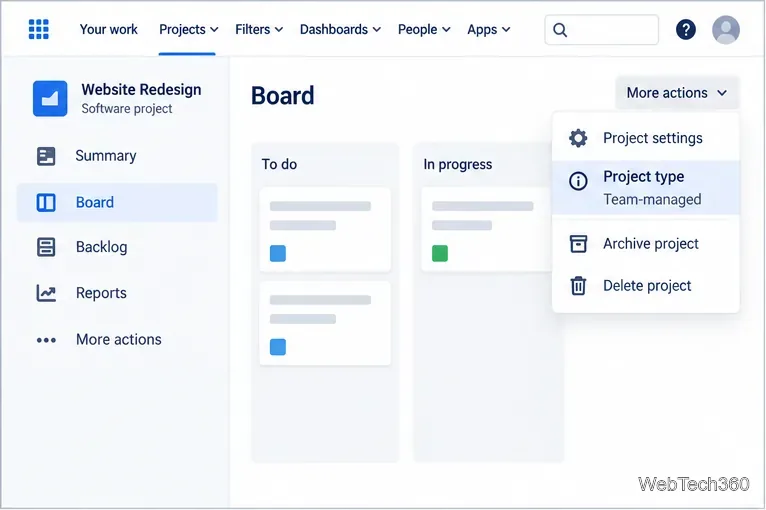The width and height of the screenshot is (766, 510).
Task: Click the Backlog sidebar icon
Action: tap(46, 247)
